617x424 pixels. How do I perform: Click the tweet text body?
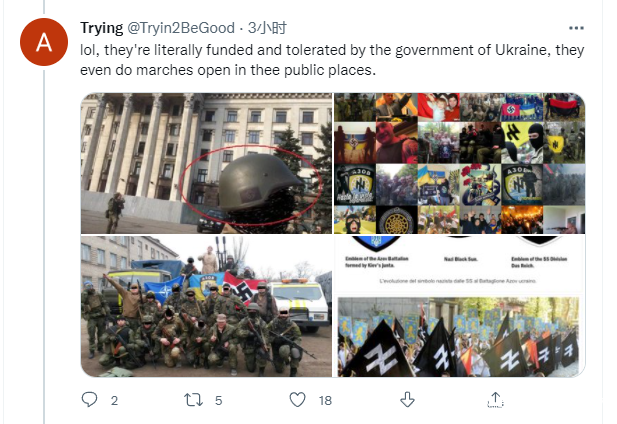[332, 60]
